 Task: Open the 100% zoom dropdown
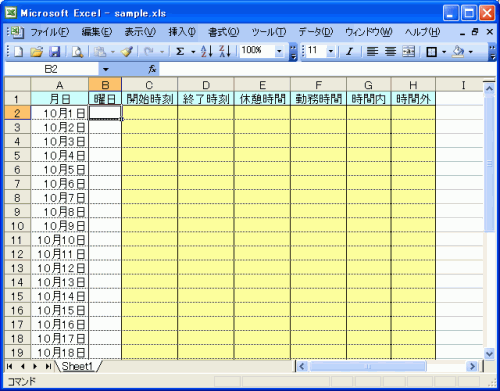point(279,51)
